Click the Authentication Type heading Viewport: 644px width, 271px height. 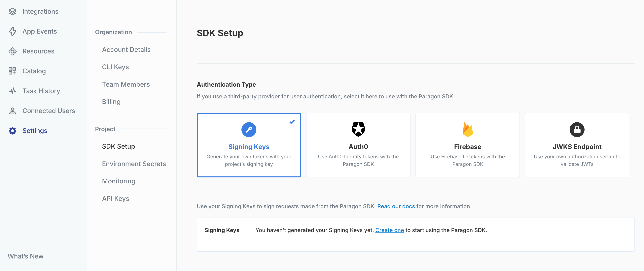point(226,85)
